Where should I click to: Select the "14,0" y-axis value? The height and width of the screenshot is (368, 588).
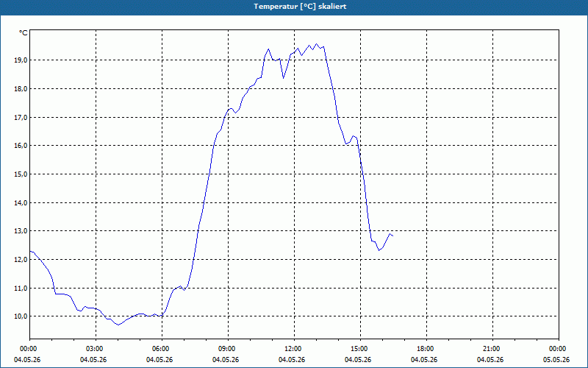point(21,202)
